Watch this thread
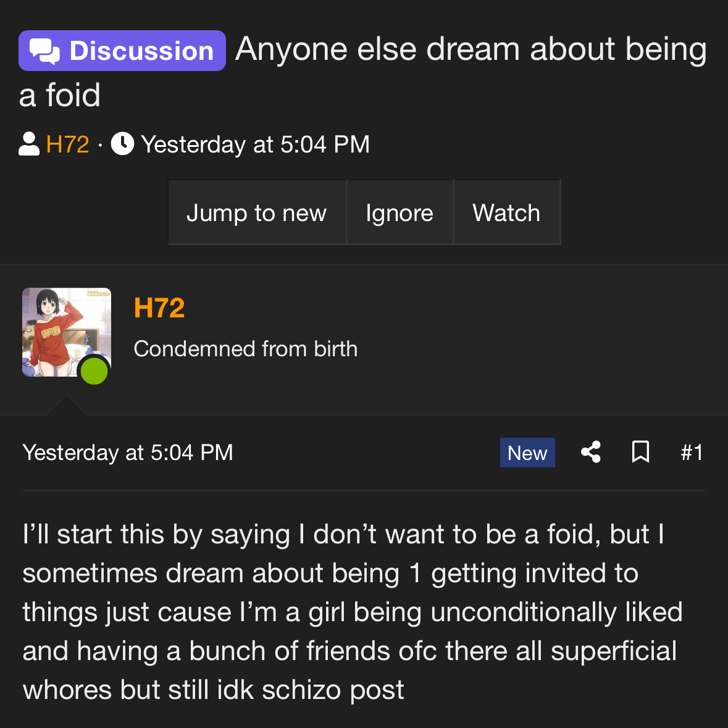 tap(506, 212)
